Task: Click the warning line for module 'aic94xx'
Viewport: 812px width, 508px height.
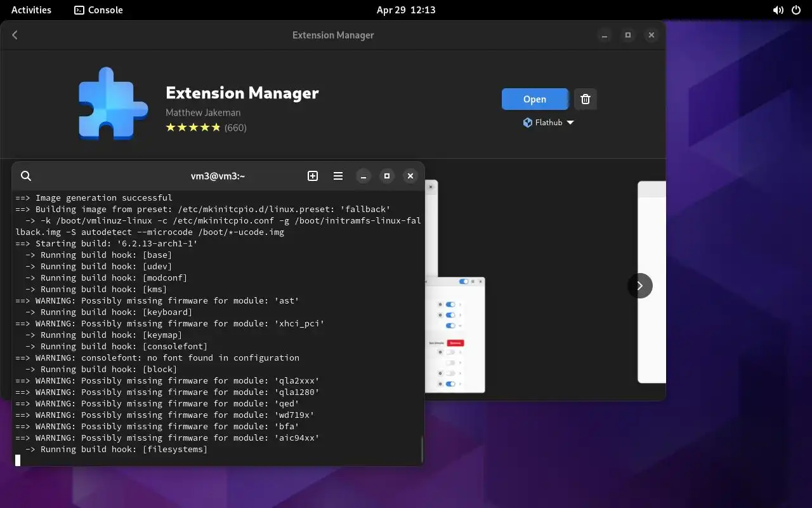Action: (167, 438)
